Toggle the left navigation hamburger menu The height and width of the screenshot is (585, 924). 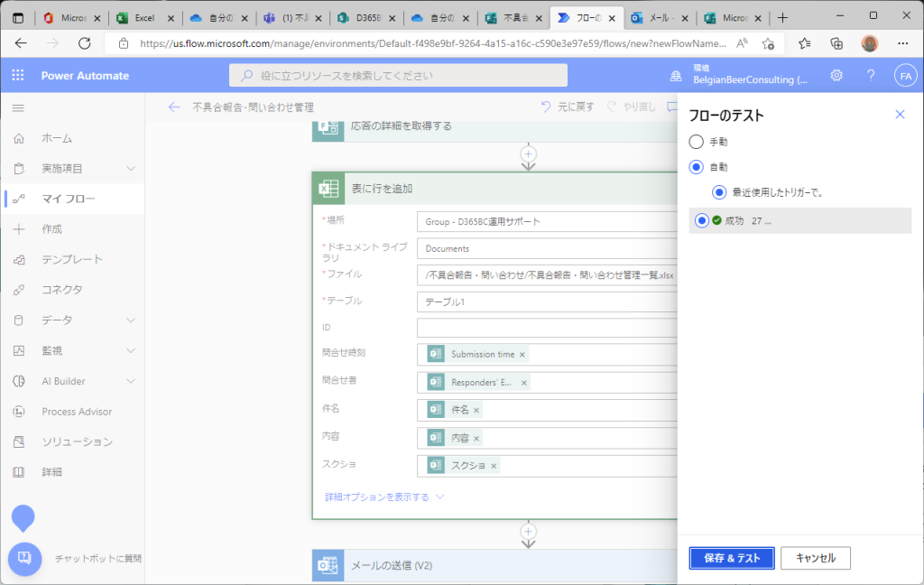click(x=18, y=108)
